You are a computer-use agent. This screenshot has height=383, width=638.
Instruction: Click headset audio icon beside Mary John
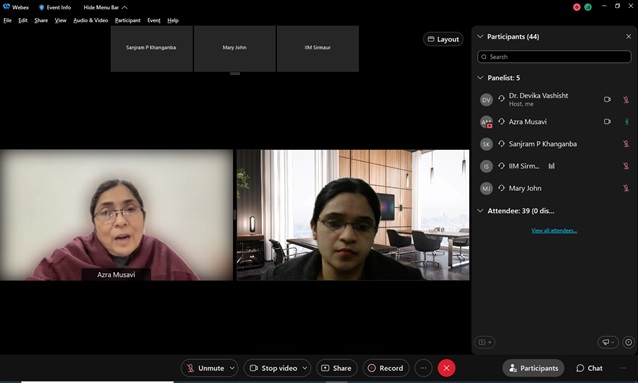[501, 188]
